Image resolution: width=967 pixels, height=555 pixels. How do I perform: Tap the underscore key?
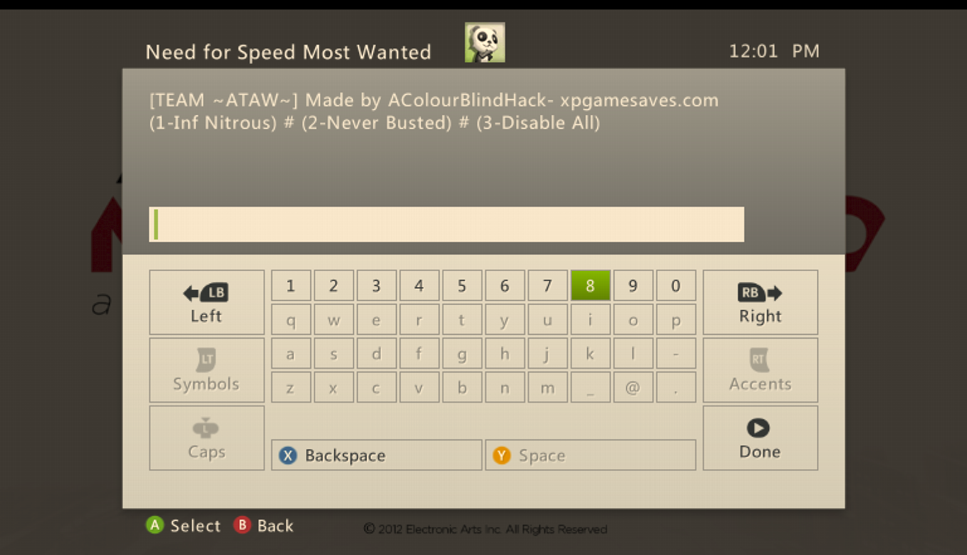(x=590, y=387)
